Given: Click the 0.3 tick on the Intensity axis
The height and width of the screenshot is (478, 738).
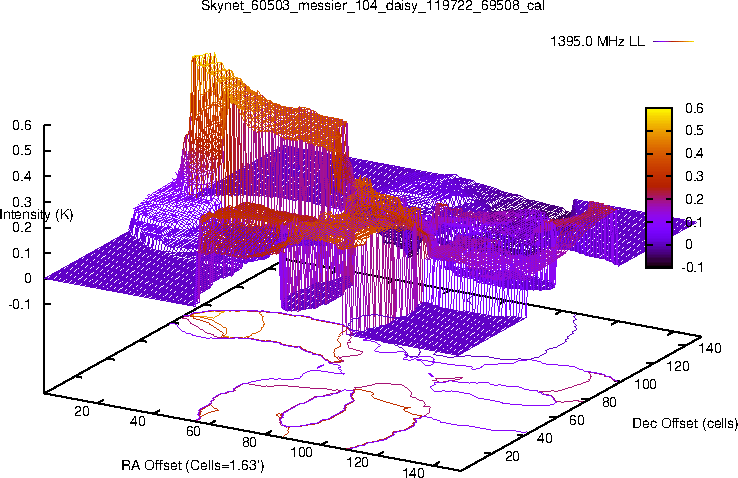Looking at the screenshot, I should pos(22,202).
